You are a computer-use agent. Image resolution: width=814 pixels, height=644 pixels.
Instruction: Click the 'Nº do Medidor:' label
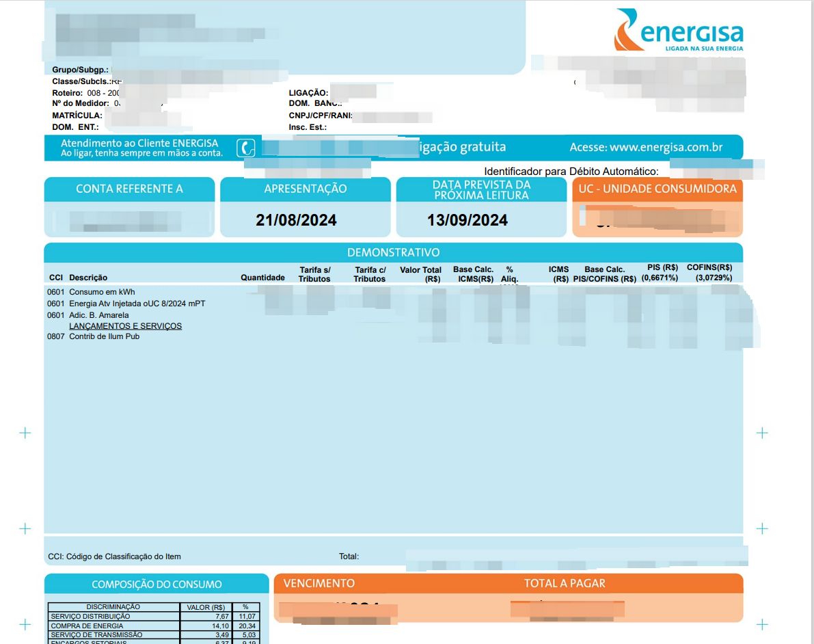coord(81,103)
